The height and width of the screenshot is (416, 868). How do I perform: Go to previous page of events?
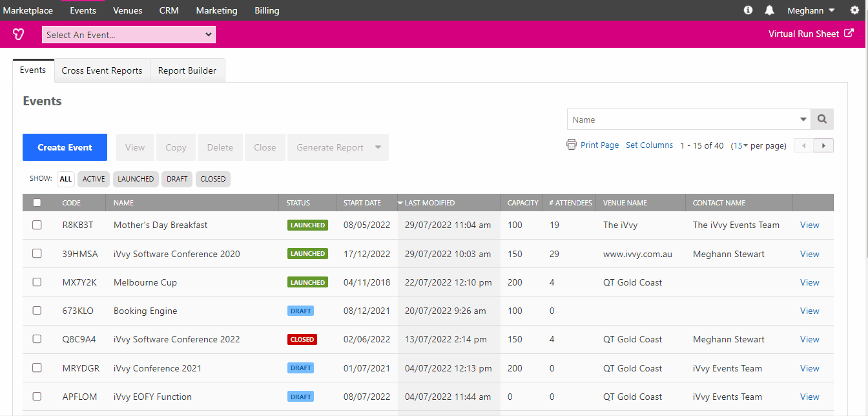coord(803,146)
